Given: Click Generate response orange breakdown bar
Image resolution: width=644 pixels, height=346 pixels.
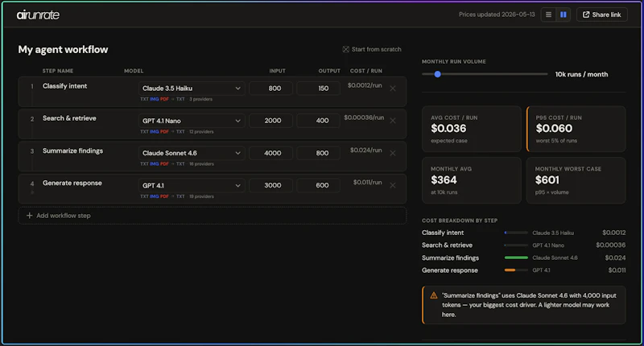Looking at the screenshot, I should (x=510, y=270).
